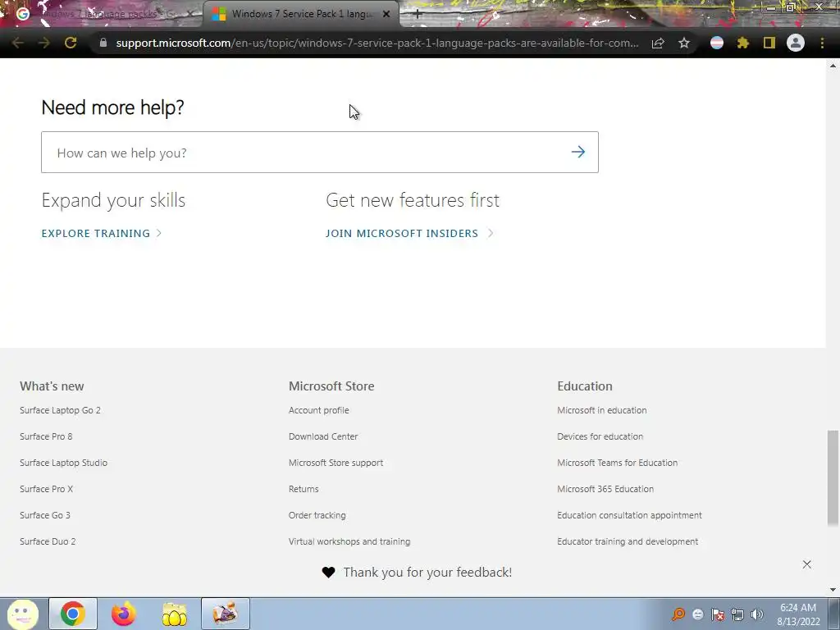Click the orange magnifier tray icon

678,614
